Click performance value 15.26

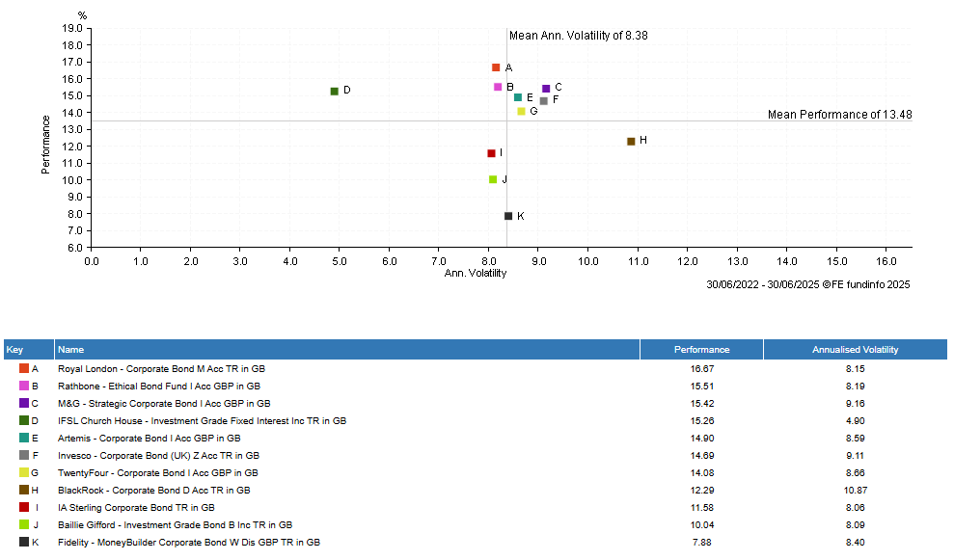pos(701,421)
